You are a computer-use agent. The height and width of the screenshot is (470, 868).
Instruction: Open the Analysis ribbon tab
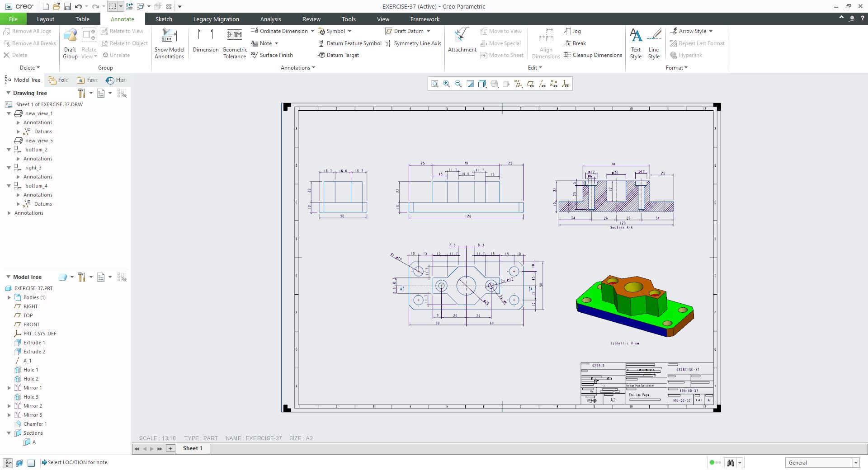click(270, 19)
